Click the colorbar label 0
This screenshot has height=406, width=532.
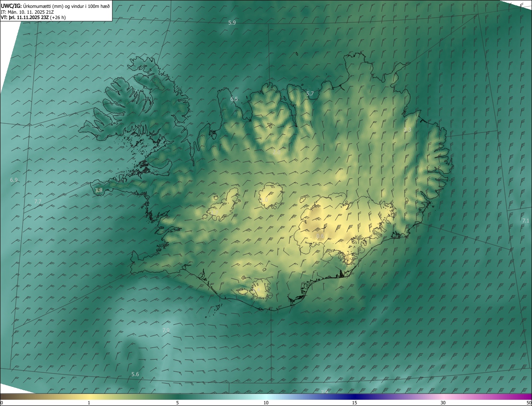click(2, 403)
